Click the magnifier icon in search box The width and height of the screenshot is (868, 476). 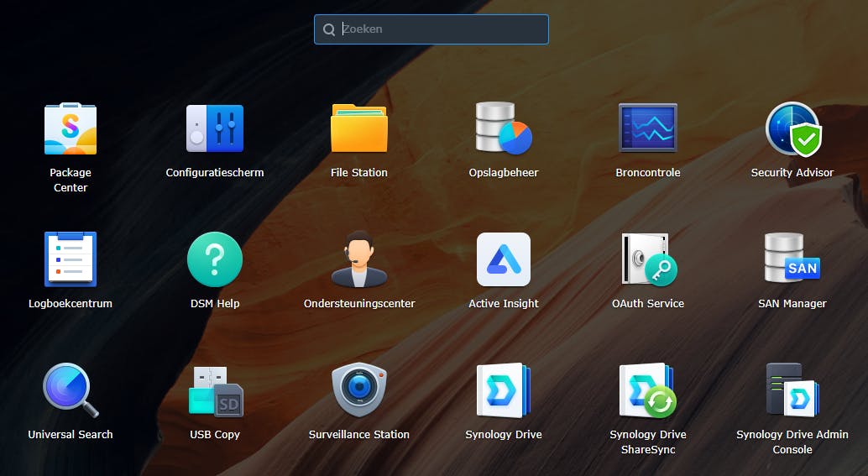[329, 30]
